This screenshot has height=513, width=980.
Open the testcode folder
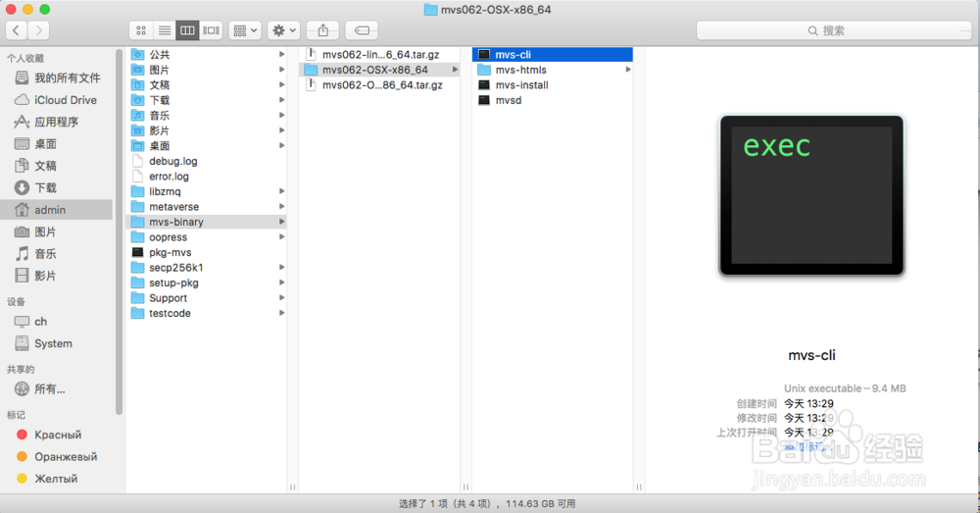[208, 313]
